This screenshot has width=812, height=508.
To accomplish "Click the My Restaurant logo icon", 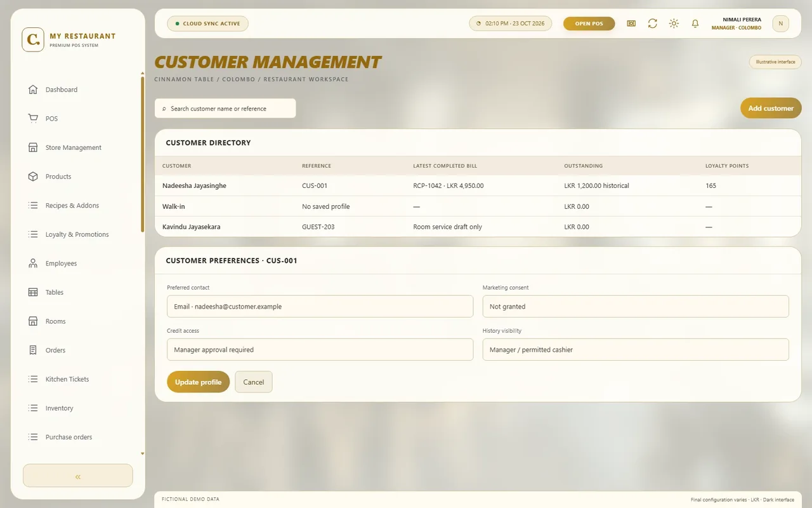I will tap(33, 39).
